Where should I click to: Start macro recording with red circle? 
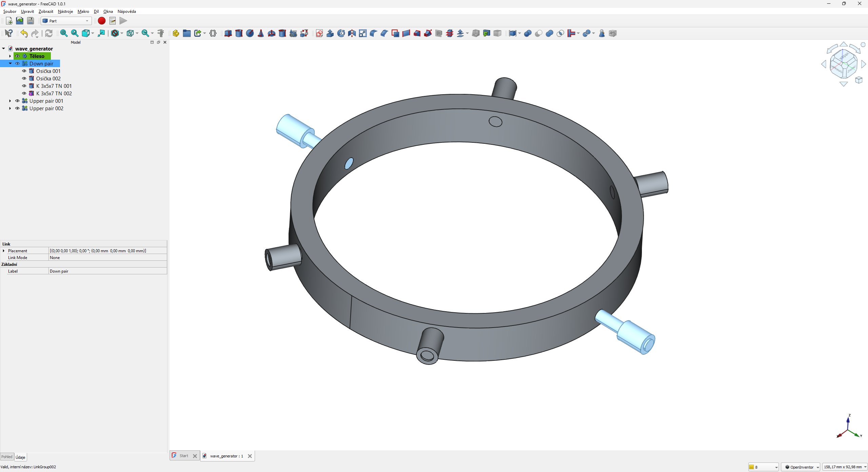[101, 21]
